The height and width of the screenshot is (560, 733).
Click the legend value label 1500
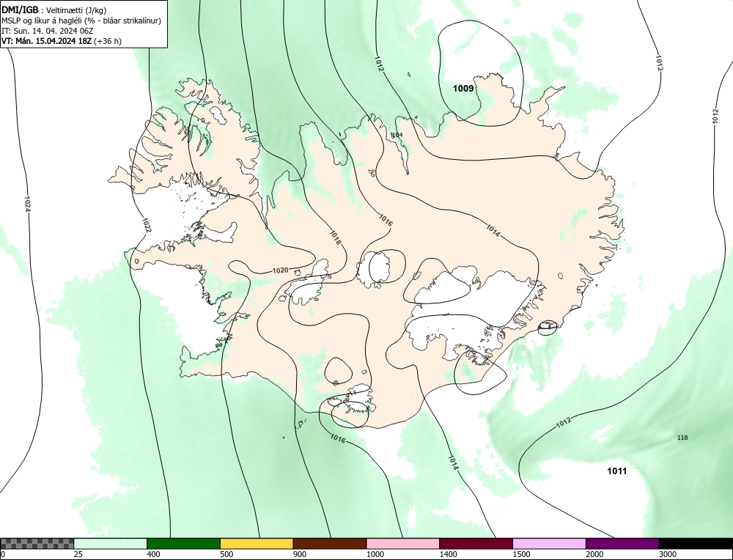[520, 554]
